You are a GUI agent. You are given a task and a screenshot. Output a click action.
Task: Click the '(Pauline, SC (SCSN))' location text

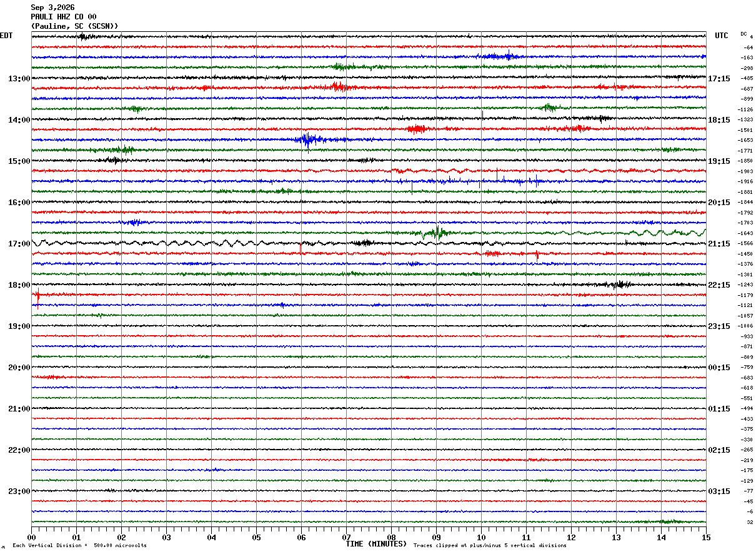(74, 26)
